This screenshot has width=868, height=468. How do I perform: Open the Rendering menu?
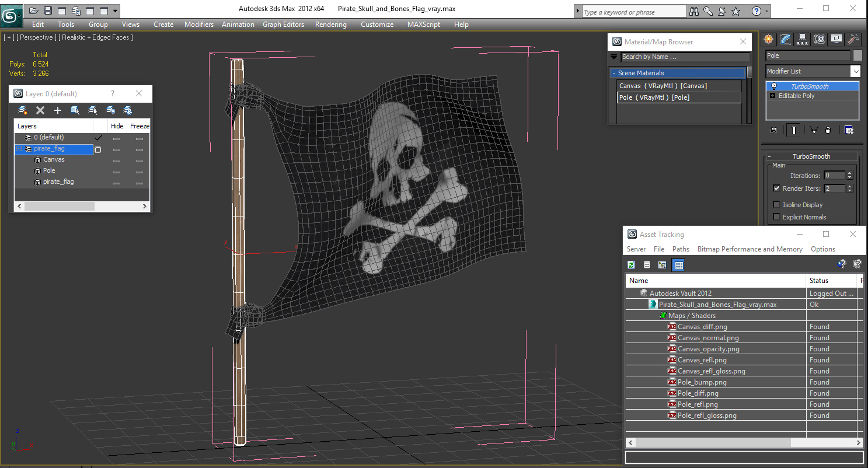[x=330, y=25]
